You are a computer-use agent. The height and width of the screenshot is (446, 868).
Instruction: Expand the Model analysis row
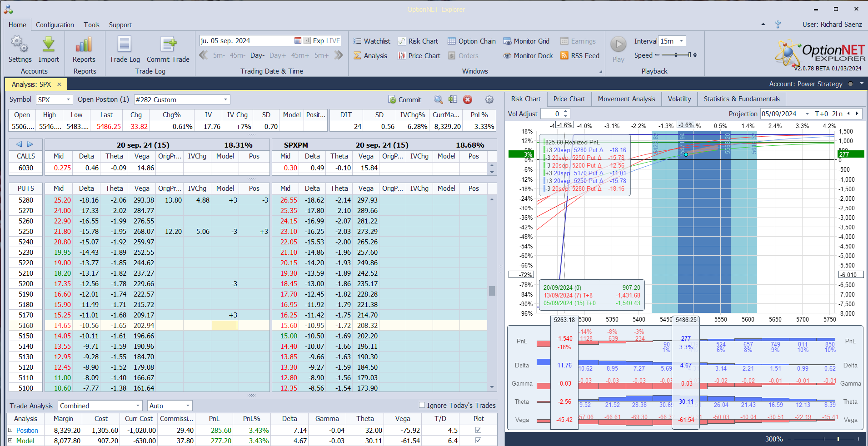click(x=10, y=440)
